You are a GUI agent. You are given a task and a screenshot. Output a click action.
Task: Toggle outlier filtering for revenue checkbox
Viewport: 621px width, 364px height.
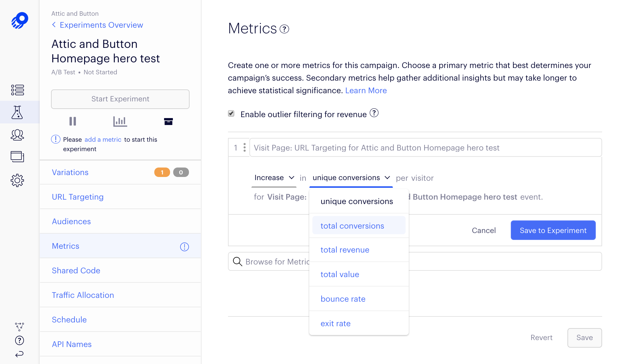(231, 114)
